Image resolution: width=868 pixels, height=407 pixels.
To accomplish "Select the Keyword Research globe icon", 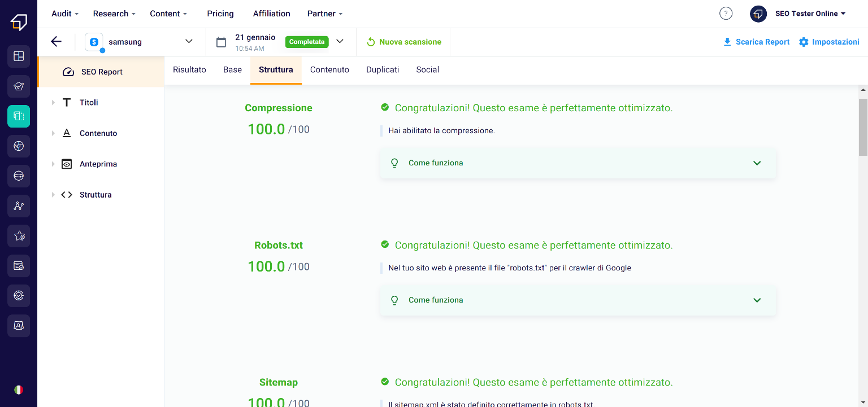I will 19,146.
